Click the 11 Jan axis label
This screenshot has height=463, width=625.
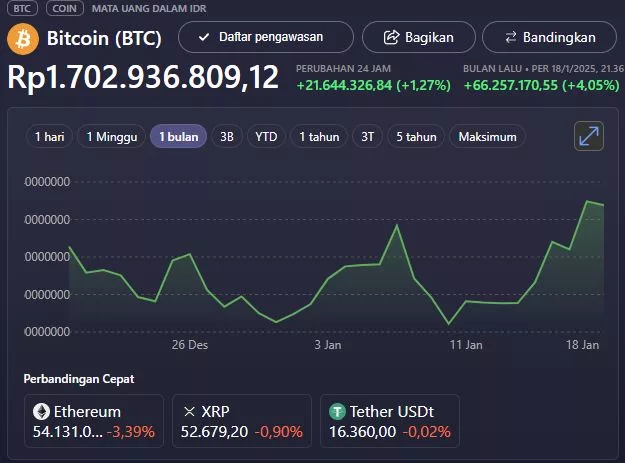click(x=466, y=345)
